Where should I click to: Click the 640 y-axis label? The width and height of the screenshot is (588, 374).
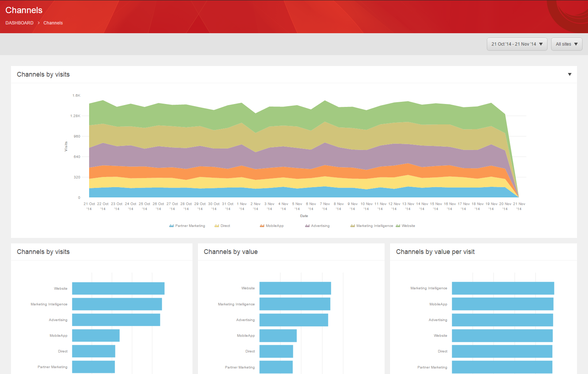click(x=77, y=157)
